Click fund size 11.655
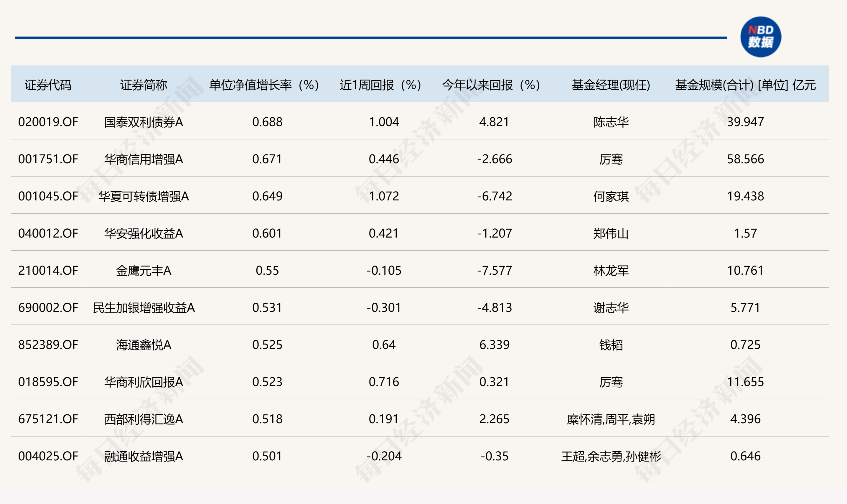The width and height of the screenshot is (847, 504). pyautogui.click(x=746, y=382)
